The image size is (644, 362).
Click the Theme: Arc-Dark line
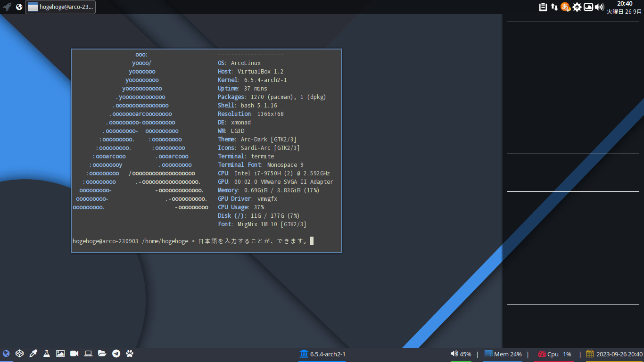(257, 140)
